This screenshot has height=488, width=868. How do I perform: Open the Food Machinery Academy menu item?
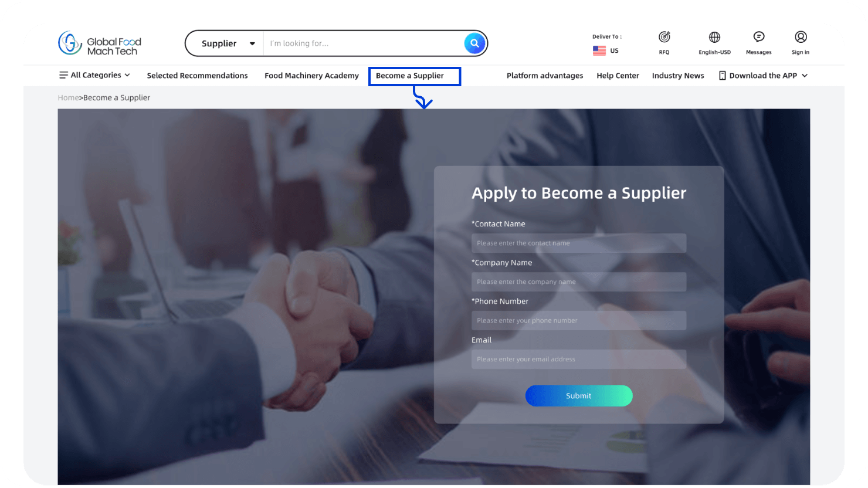[x=311, y=76]
